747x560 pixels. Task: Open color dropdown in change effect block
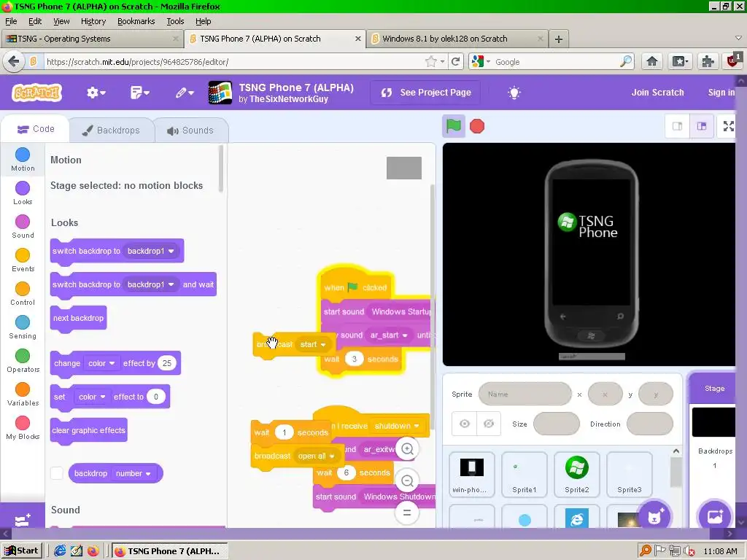click(x=101, y=363)
